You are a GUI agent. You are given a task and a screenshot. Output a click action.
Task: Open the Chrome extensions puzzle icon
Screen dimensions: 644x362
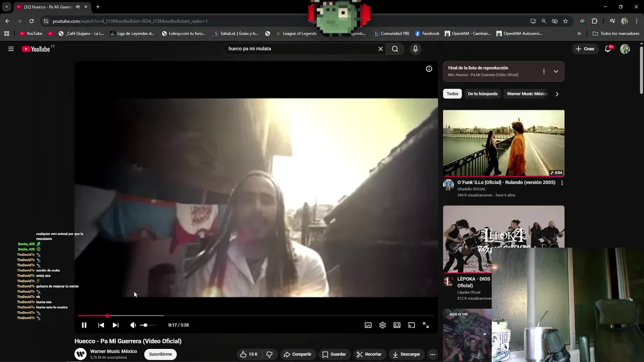pos(594,21)
